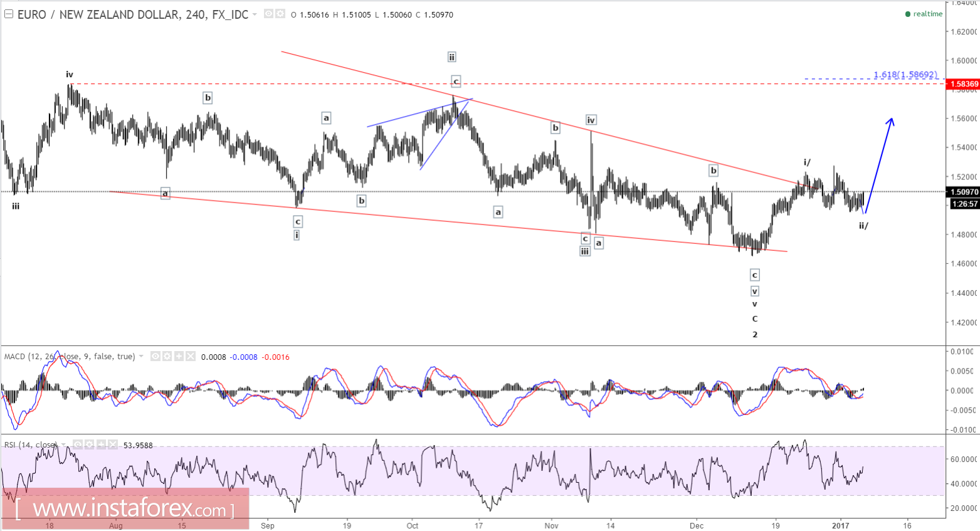Click the add icon on the MACD panel
Screen dimensions: 980x531
(179, 356)
